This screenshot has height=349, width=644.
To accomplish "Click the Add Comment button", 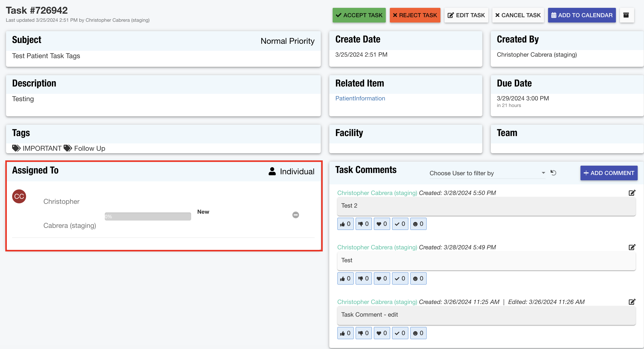I will [x=609, y=173].
